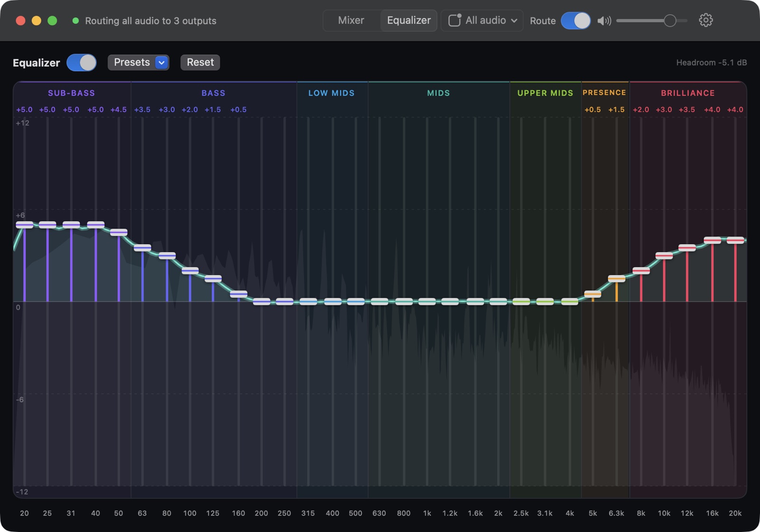Click the BRILLIANCE band label
The height and width of the screenshot is (532, 760).
(x=688, y=93)
